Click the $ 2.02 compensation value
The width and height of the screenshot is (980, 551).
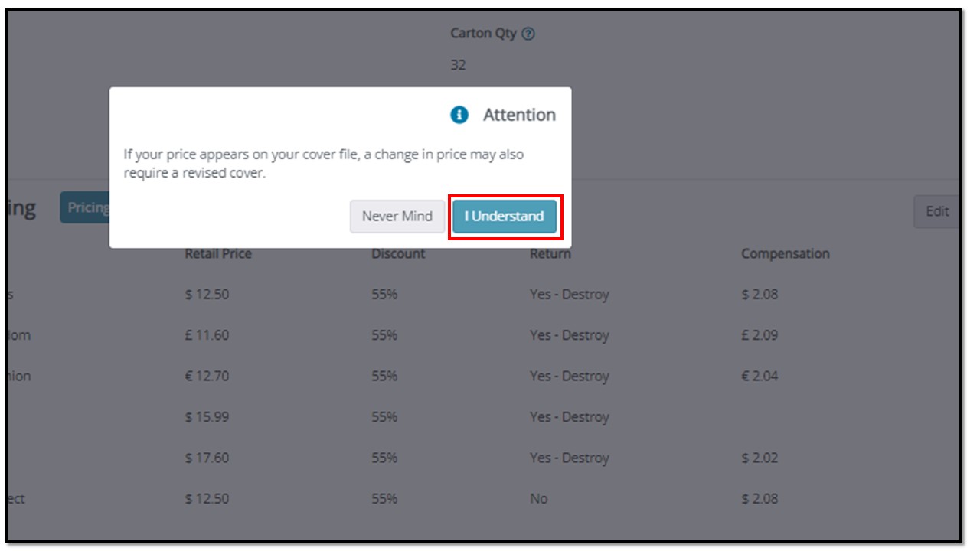click(x=759, y=458)
